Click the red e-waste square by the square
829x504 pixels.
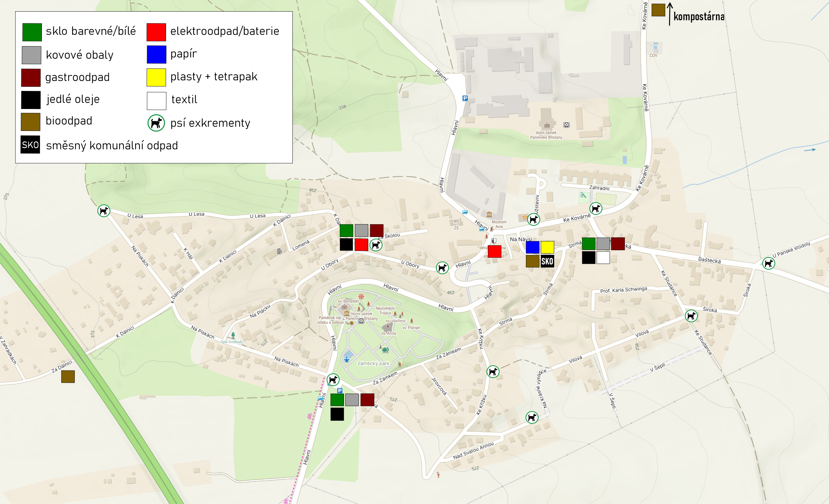pyautogui.click(x=495, y=252)
